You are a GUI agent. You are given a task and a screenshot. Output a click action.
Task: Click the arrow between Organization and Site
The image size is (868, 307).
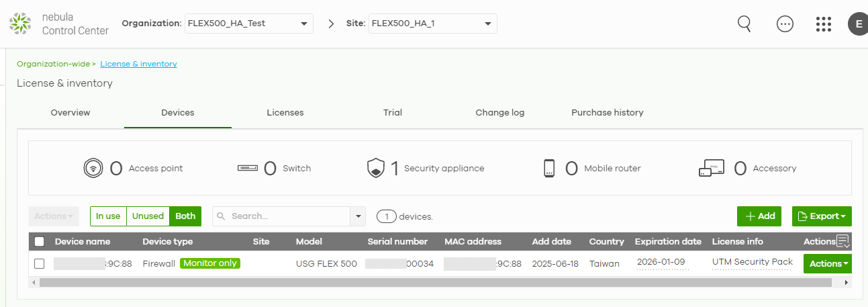(331, 24)
